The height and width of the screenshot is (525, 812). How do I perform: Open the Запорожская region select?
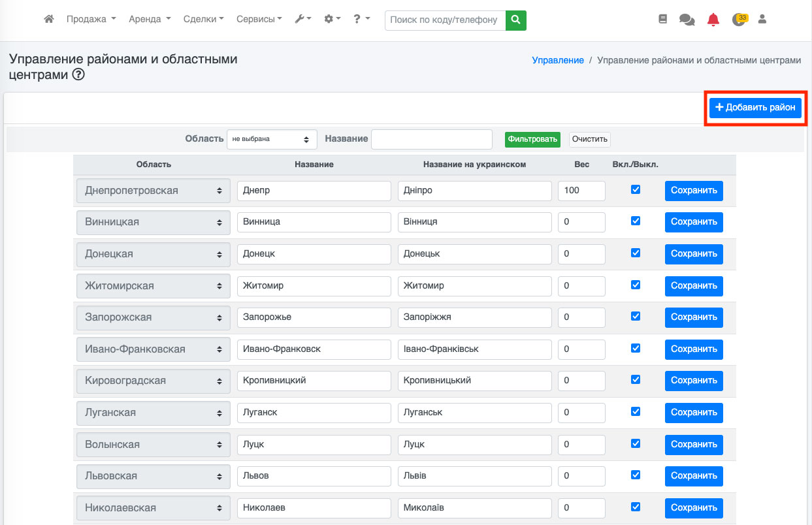pos(153,317)
